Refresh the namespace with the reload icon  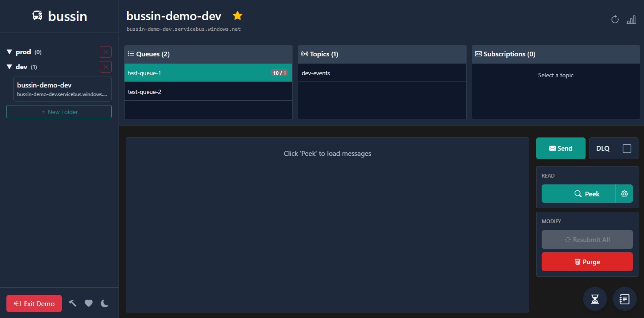[615, 20]
